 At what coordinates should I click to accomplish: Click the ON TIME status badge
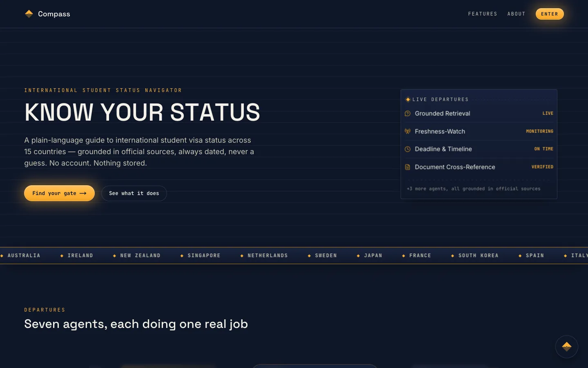point(544,149)
